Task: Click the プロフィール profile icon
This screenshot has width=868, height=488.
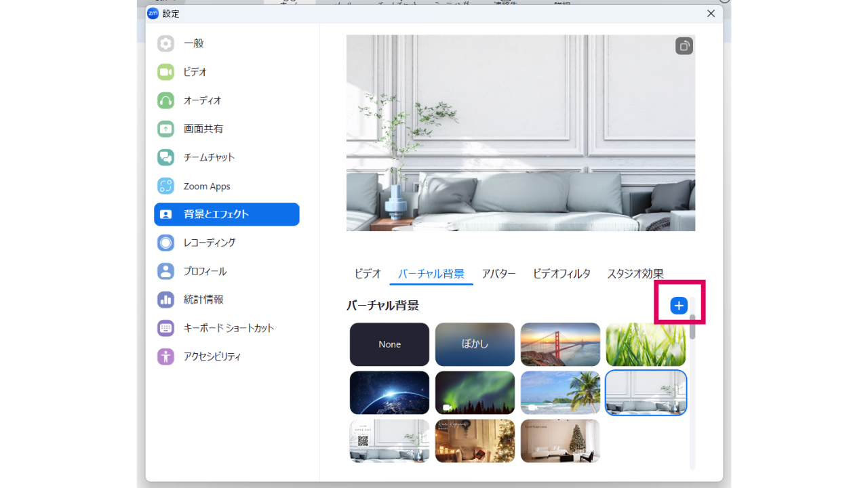Action: pyautogui.click(x=166, y=271)
